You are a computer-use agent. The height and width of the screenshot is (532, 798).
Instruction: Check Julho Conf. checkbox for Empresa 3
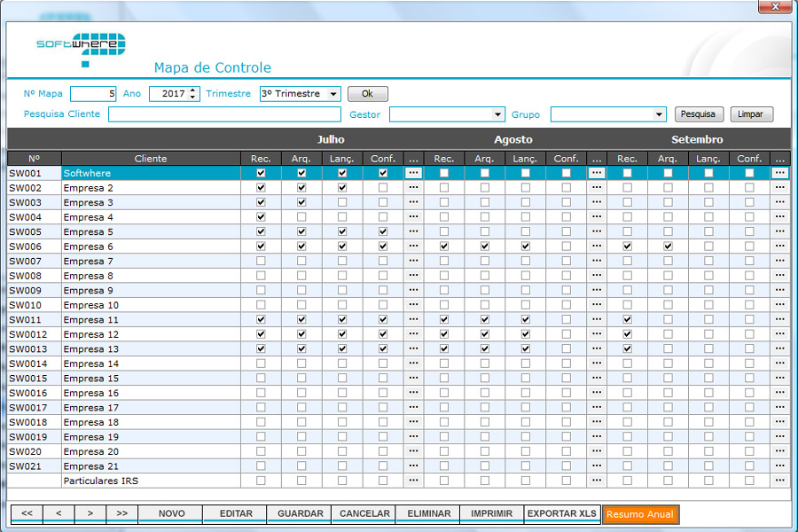click(383, 202)
